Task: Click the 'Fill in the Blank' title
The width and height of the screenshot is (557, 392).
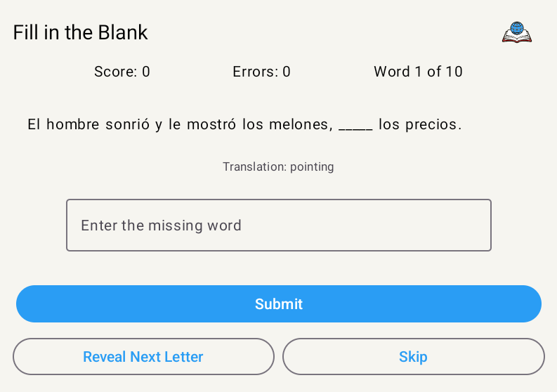Action: click(80, 32)
